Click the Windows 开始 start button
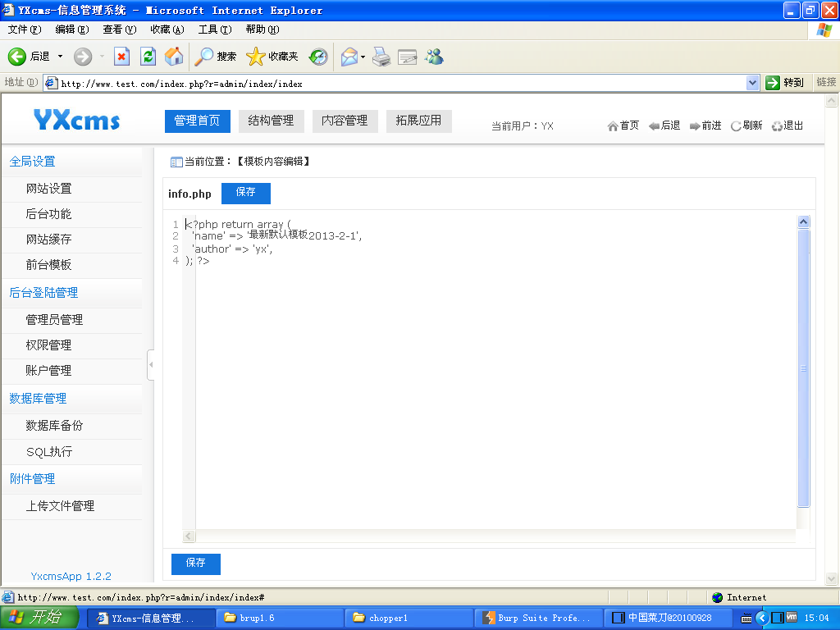Image resolution: width=840 pixels, height=630 pixels. coord(39,618)
